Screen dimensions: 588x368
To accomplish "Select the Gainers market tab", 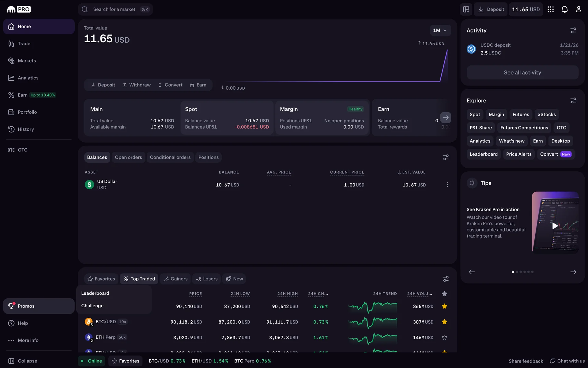I will (x=175, y=279).
